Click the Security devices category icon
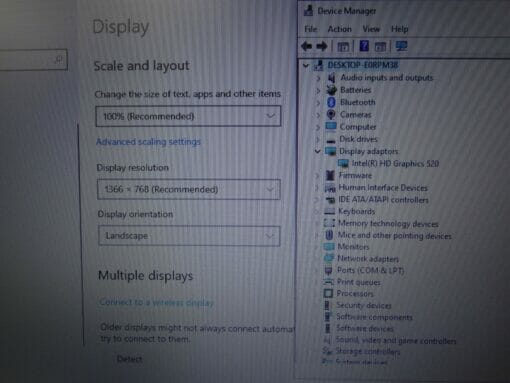Image resolution: width=510 pixels, height=383 pixels. 328,305
